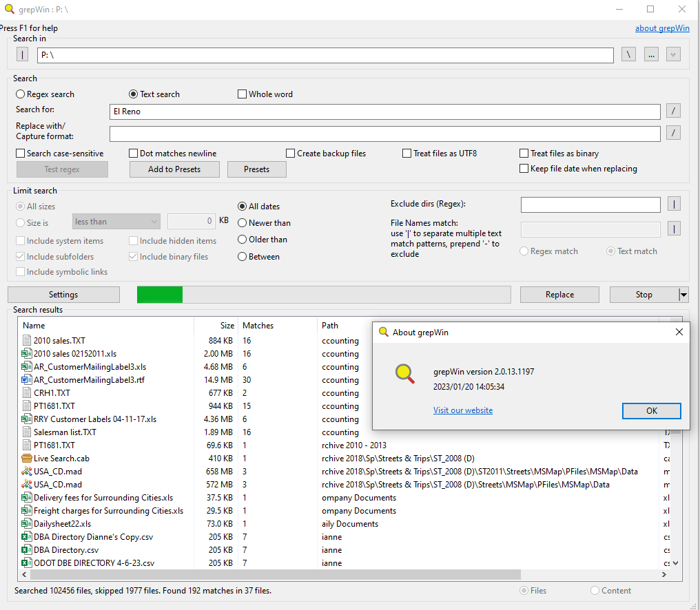Open the search path history chevron
Image resolution: width=700 pixels, height=610 pixels.
click(673, 54)
